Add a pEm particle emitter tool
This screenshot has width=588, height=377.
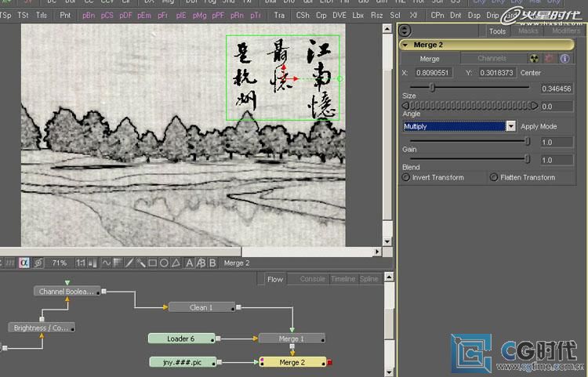pos(144,16)
